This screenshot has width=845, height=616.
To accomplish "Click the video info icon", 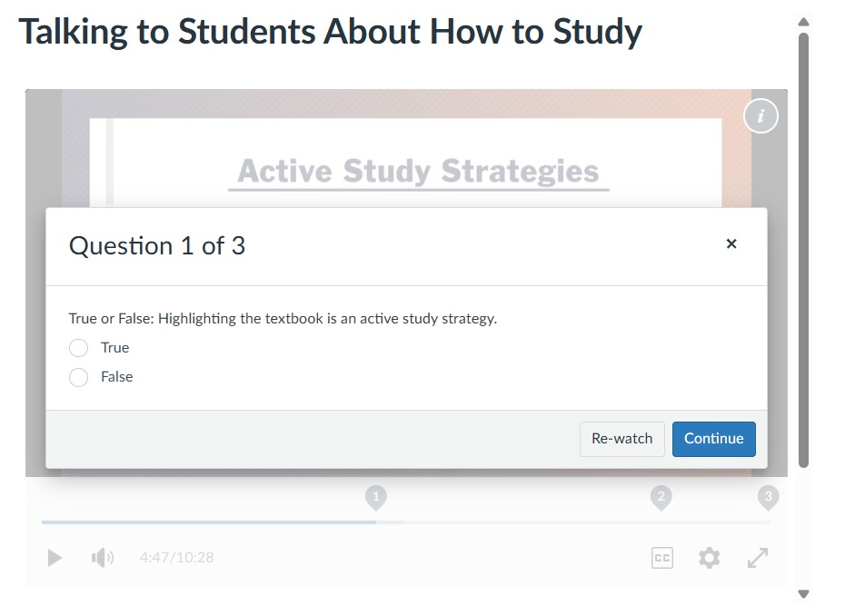I will click(760, 116).
